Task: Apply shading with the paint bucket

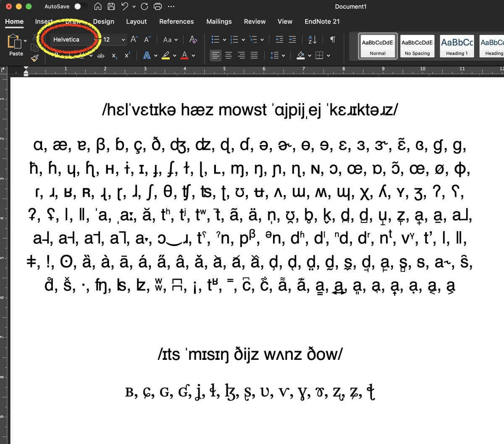Action: 301,55
